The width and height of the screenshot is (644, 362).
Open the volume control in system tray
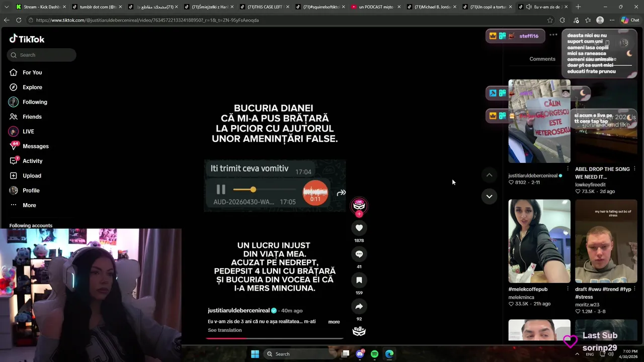(611, 354)
